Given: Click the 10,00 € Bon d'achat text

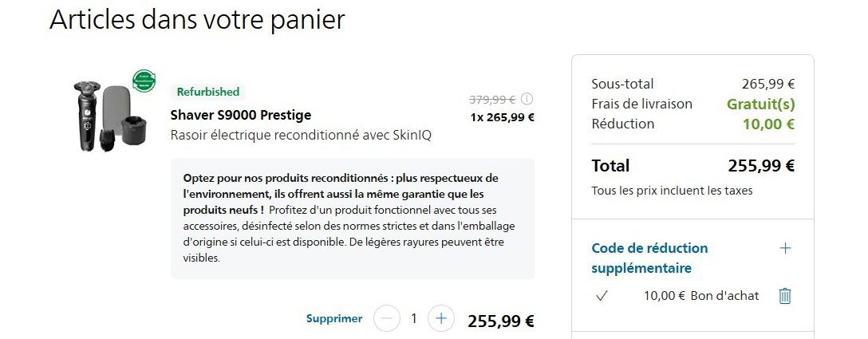Looking at the screenshot, I should pos(700,296).
